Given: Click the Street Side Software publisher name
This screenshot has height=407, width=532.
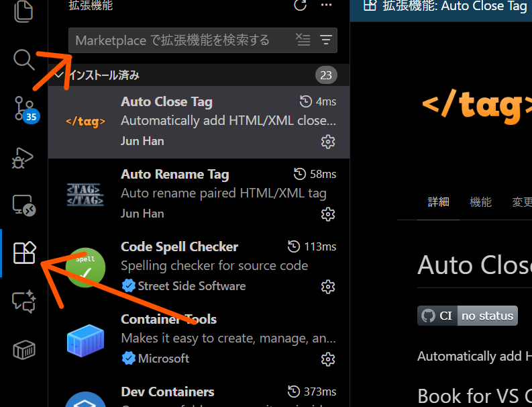Looking at the screenshot, I should point(192,286).
